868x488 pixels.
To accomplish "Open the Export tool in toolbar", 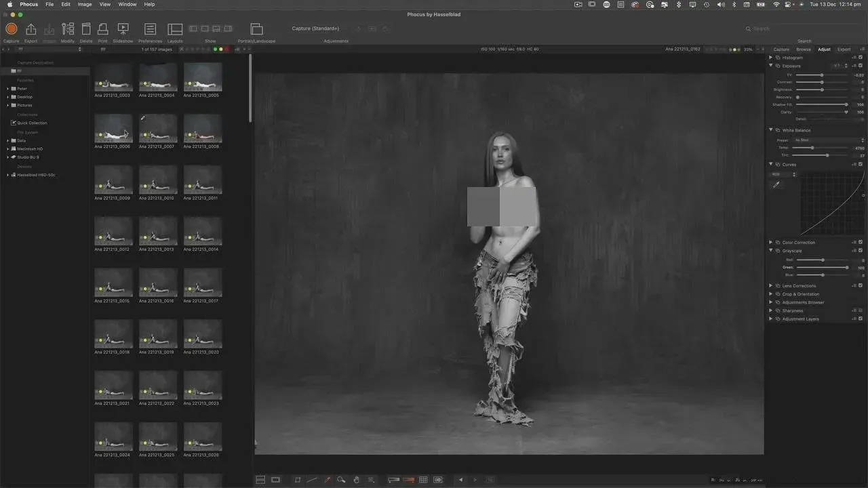I will click(31, 29).
